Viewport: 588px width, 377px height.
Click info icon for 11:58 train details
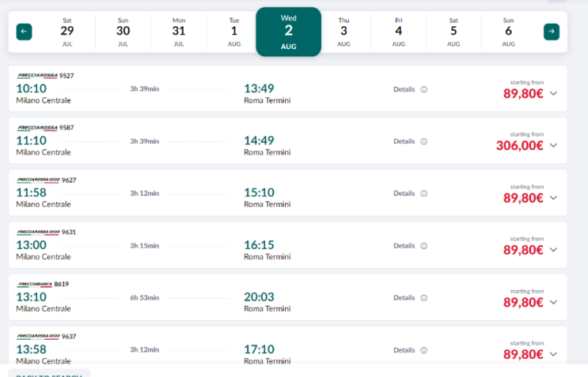point(424,194)
